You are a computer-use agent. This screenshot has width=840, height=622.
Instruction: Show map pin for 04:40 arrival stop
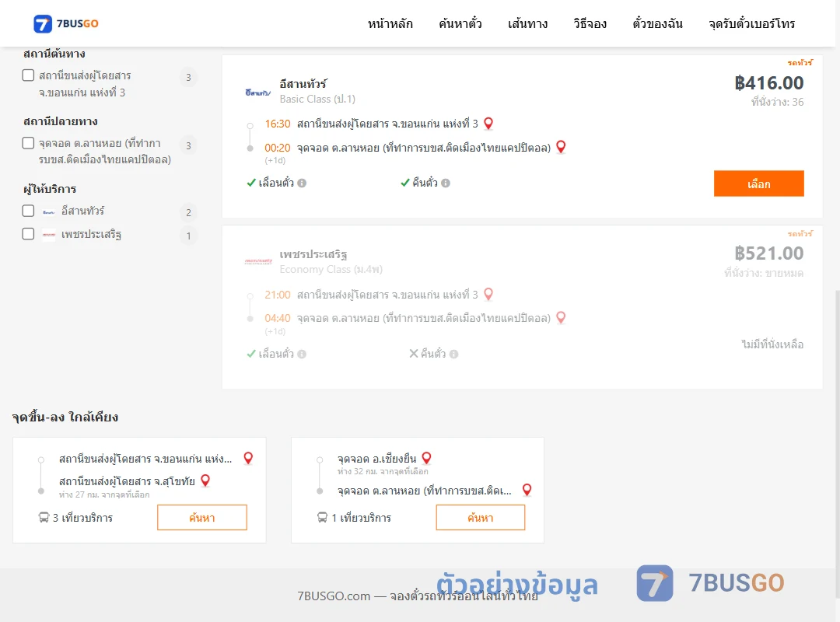point(561,318)
